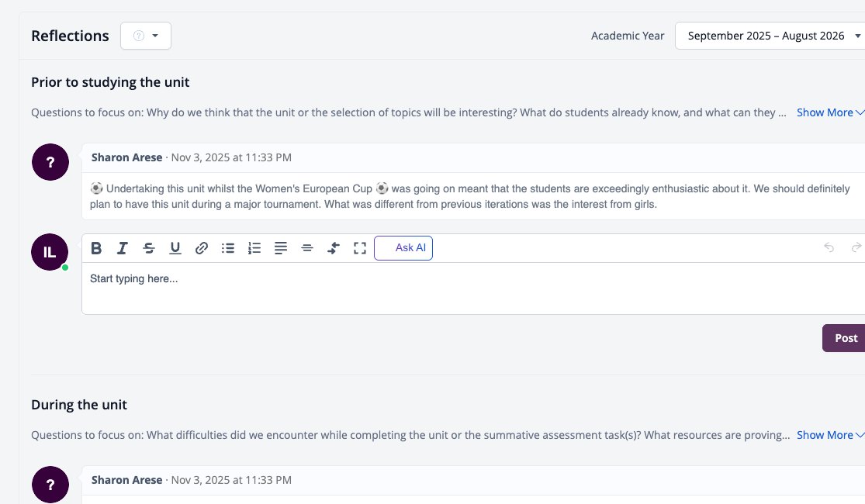Viewport: 865px width, 504px height.
Task: Insert a link via the chain icon
Action: pyautogui.click(x=202, y=248)
